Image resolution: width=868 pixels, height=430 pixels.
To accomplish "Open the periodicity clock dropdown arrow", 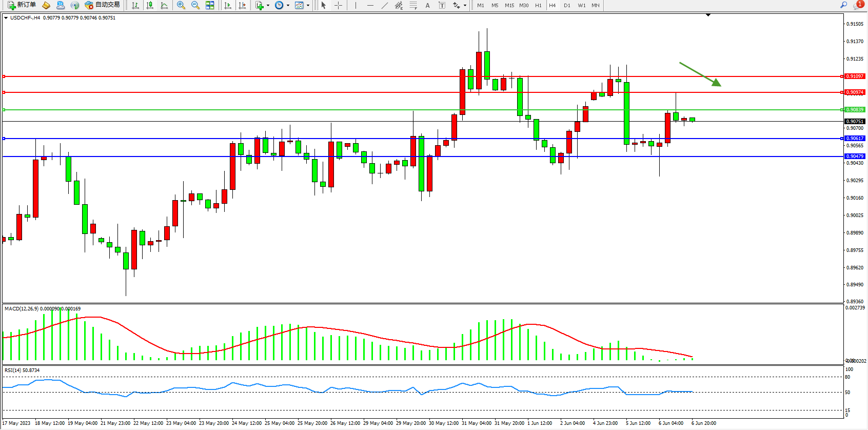I will click(288, 6).
